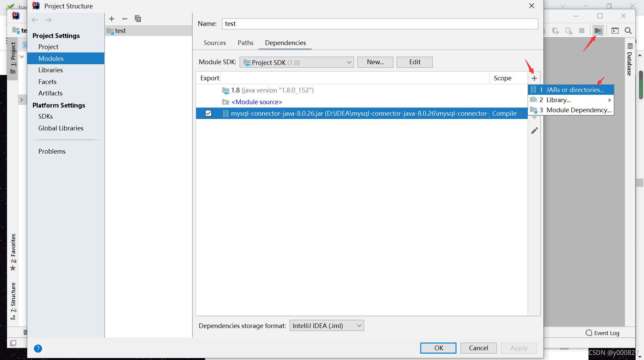Confirm with the OK button
This screenshot has width=644, height=360.
click(438, 348)
